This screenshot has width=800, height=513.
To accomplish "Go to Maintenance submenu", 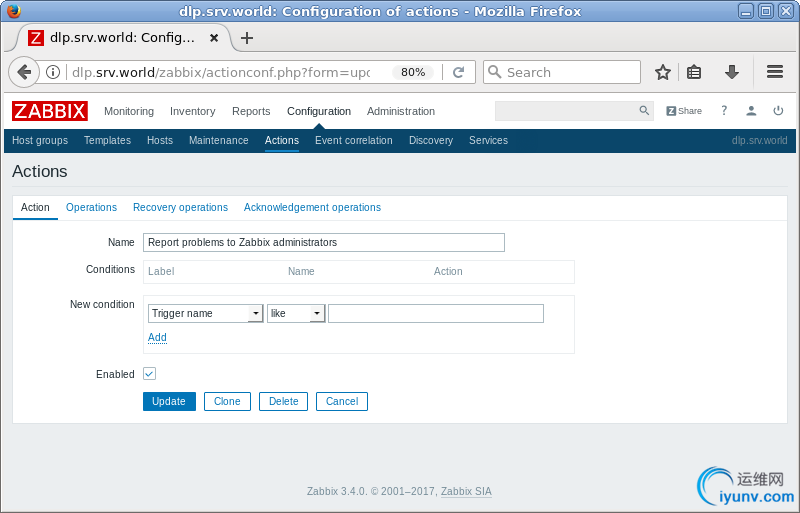I will (218, 140).
